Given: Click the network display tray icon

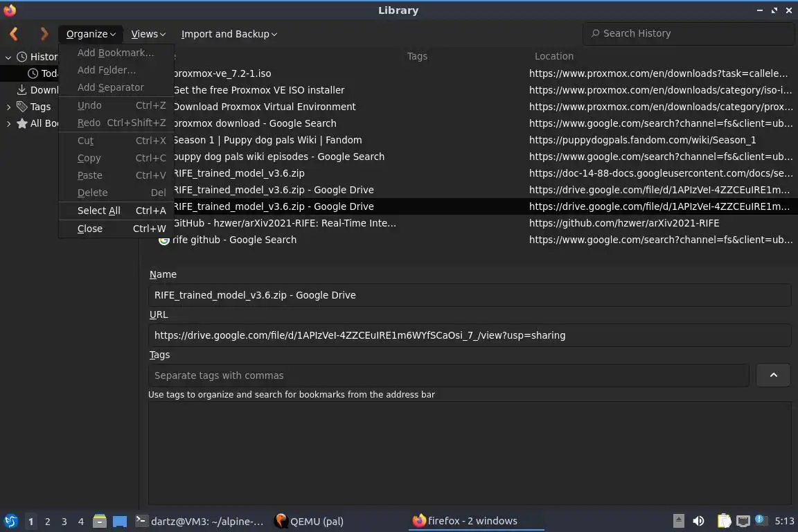Looking at the screenshot, I should [x=743, y=521].
